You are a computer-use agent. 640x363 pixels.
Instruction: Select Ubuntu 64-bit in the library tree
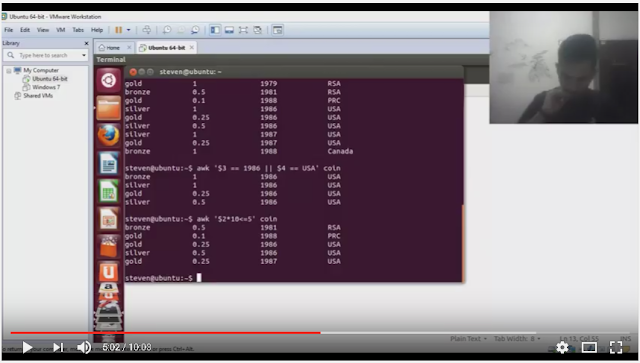pos(50,79)
